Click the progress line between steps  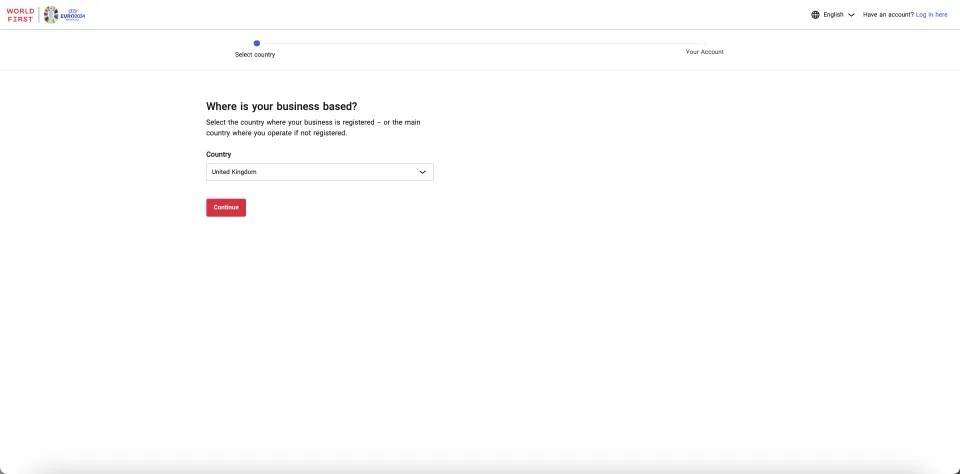click(481, 43)
